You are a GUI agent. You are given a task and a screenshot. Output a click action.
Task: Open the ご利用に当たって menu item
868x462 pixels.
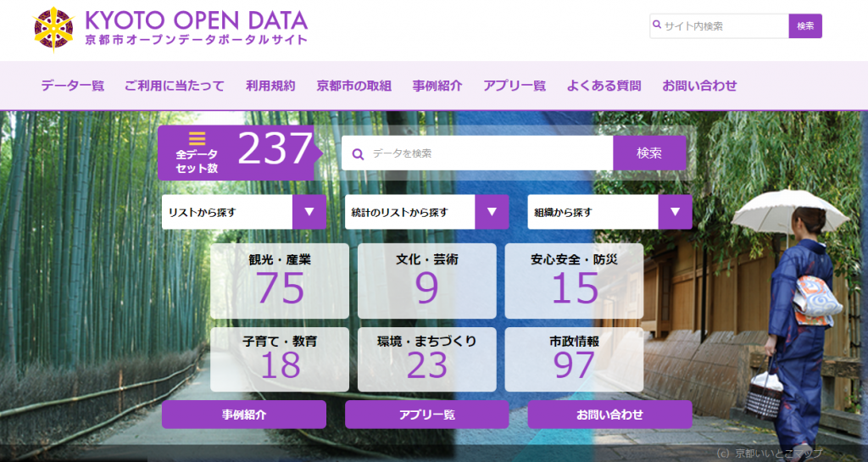tap(175, 86)
